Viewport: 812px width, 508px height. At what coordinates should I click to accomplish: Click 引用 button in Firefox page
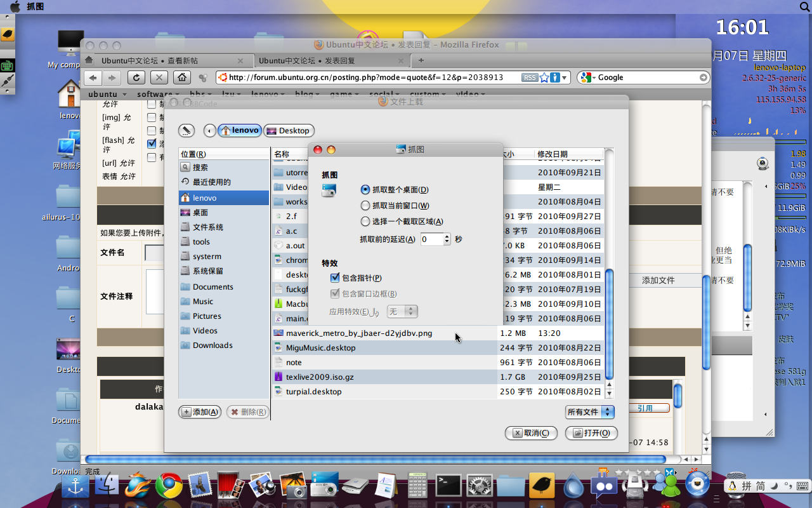645,408
